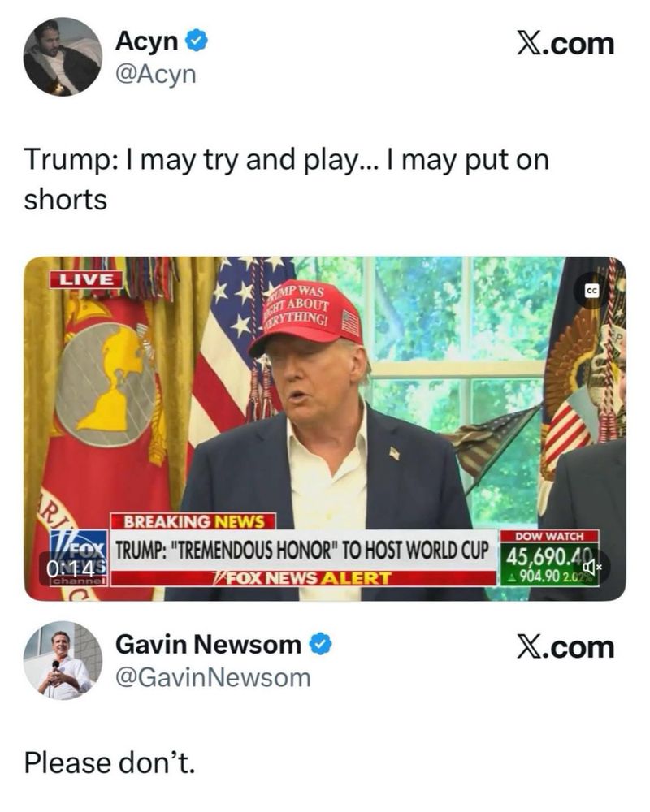Click the Gavin Newsom display name
Screen dimensions: 650x812
(208, 645)
